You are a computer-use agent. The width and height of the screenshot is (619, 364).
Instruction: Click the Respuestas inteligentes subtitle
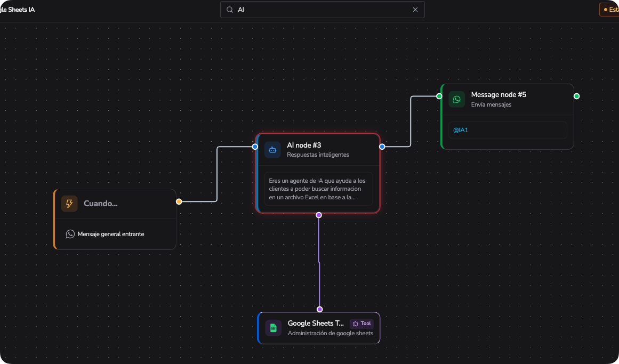tap(318, 155)
